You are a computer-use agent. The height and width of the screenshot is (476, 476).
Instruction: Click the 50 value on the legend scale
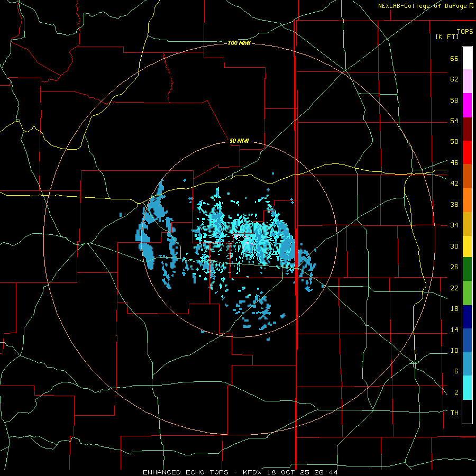coord(454,142)
